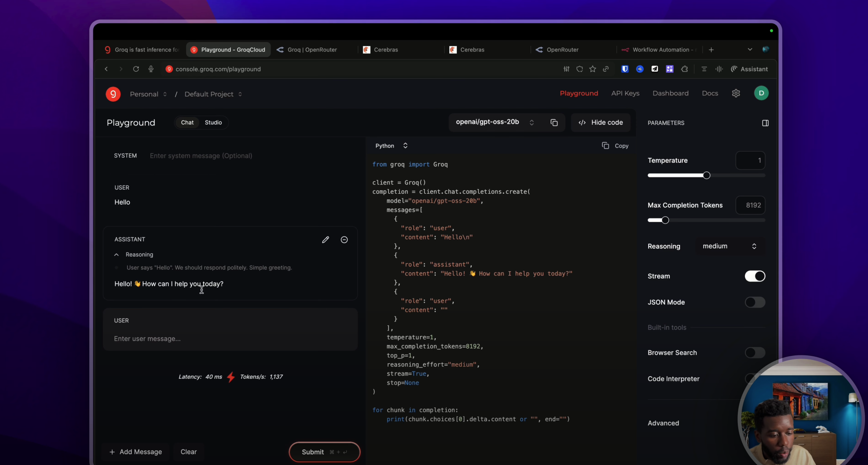Open the user avatar D menu

pyautogui.click(x=761, y=93)
